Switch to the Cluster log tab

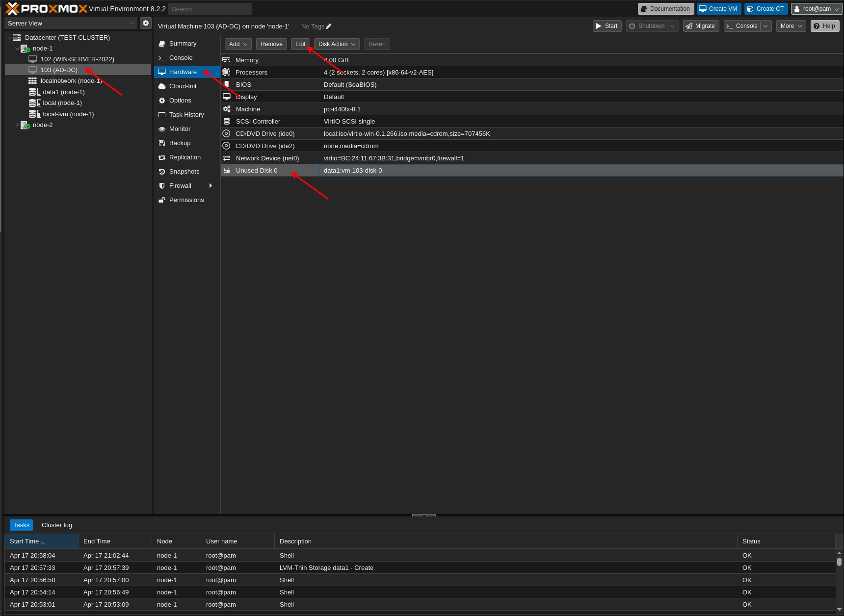56,525
